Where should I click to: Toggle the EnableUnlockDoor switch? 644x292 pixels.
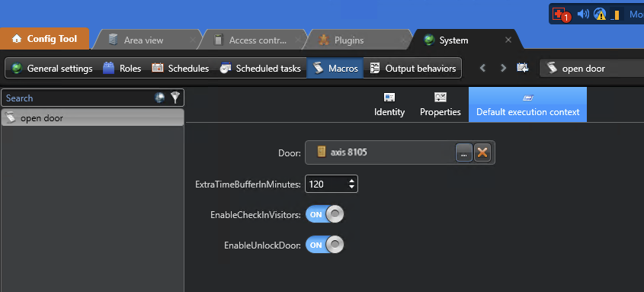tap(325, 245)
